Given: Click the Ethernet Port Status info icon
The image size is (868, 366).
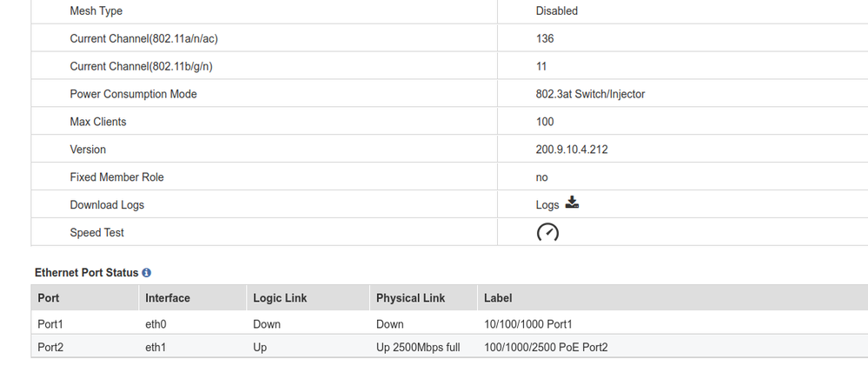Looking at the screenshot, I should [146, 273].
